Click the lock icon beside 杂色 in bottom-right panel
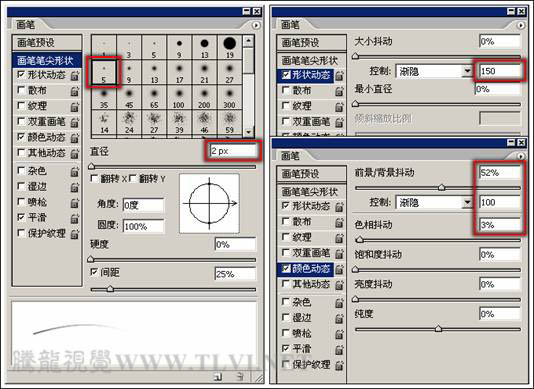Viewport: 534px width, 389px height. click(x=339, y=303)
